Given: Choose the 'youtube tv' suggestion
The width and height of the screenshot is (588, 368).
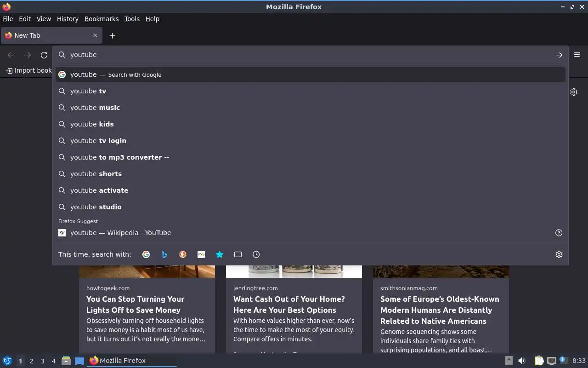Looking at the screenshot, I should [x=311, y=91].
